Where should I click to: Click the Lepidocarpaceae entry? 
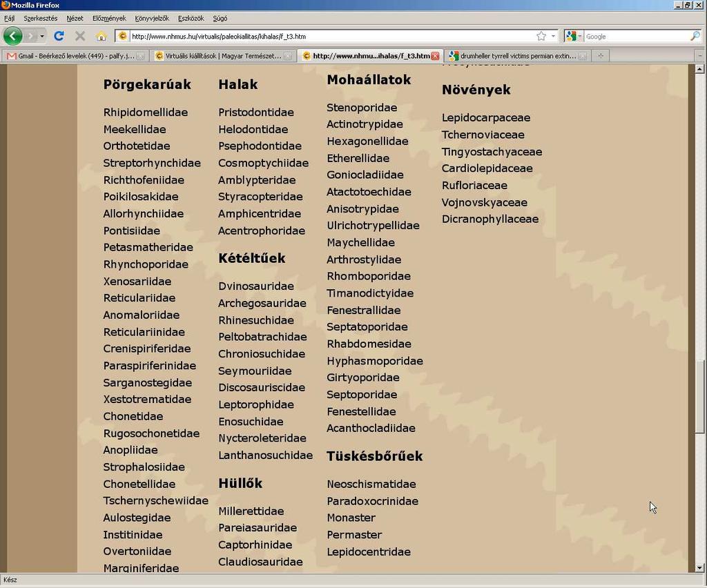coord(486,117)
